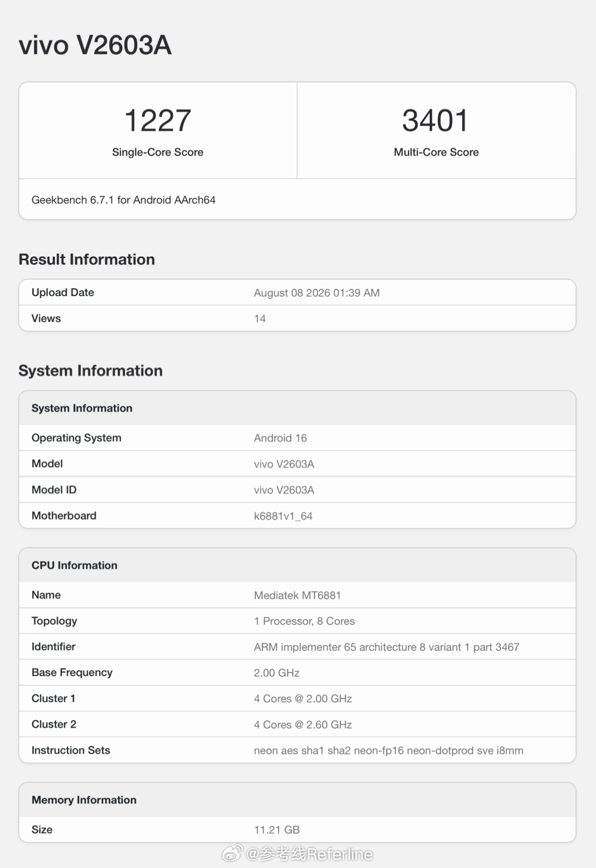Click the Topology label
The image size is (596, 868).
point(54,621)
